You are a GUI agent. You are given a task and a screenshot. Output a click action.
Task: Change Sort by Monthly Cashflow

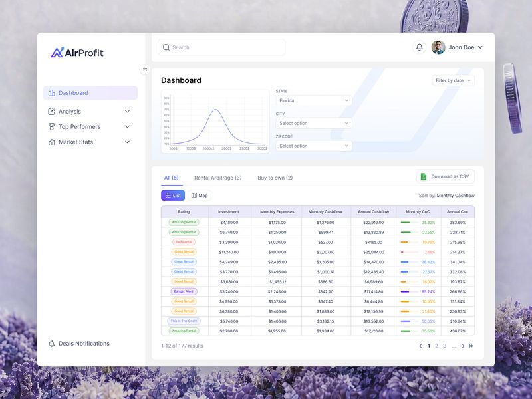coord(446,196)
